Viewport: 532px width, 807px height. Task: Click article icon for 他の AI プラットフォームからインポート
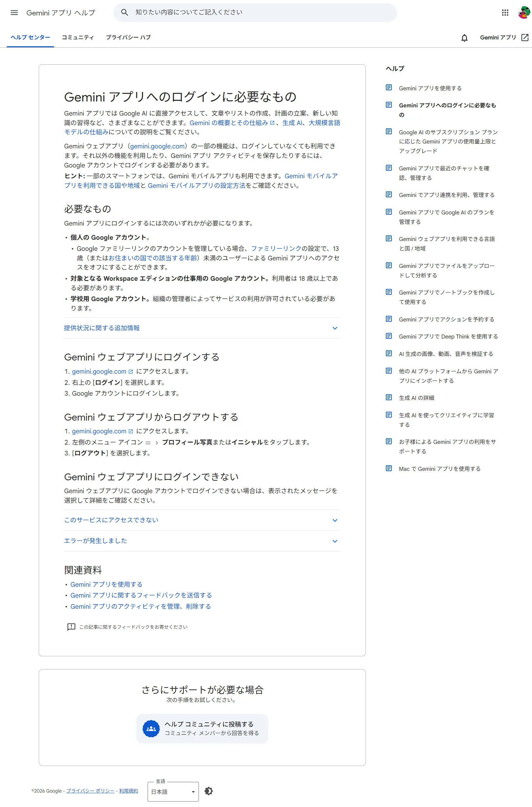389,371
